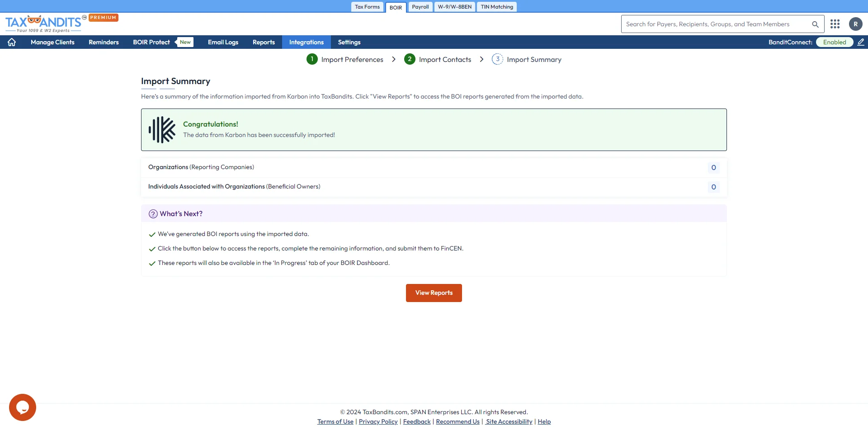This screenshot has height=430, width=868.
Task: Open Reports menu
Action: tap(264, 42)
